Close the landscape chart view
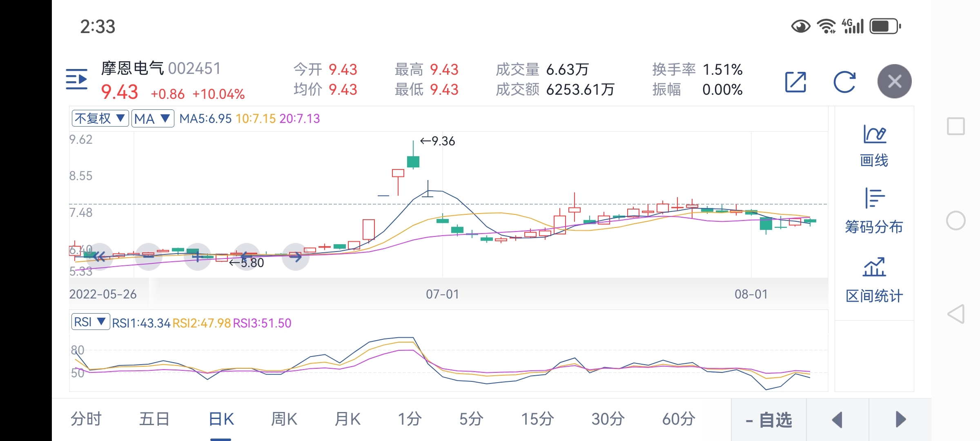 tap(894, 81)
